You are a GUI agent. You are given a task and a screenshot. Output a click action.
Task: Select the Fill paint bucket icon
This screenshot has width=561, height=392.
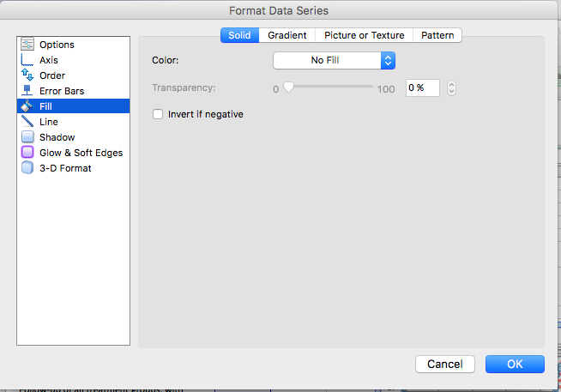point(27,106)
